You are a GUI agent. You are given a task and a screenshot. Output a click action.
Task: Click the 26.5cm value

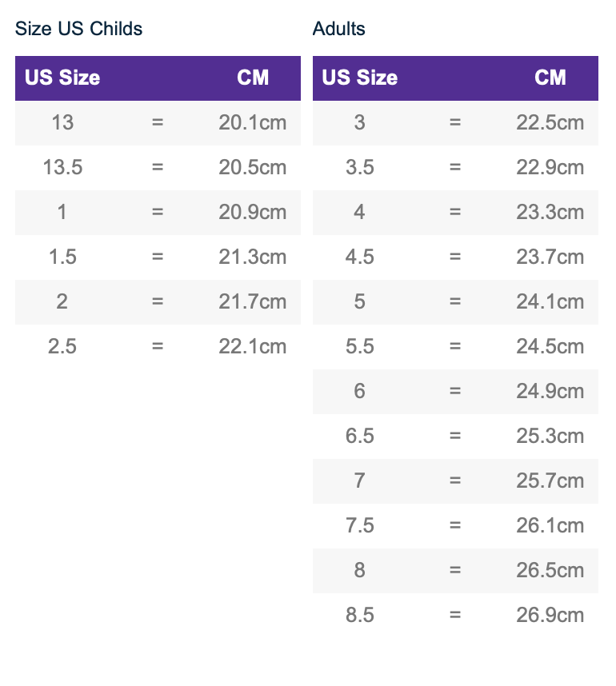550,570
